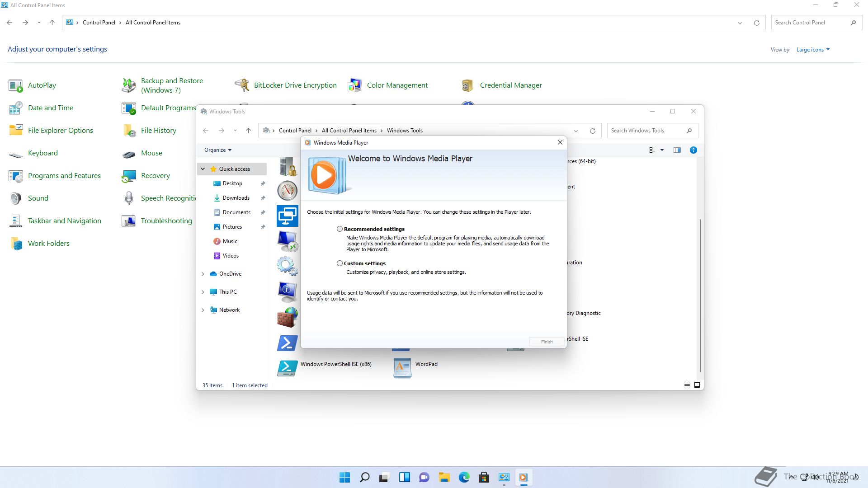Open Microsoft Edge from taskbar
Image resolution: width=868 pixels, height=488 pixels.
[464, 478]
